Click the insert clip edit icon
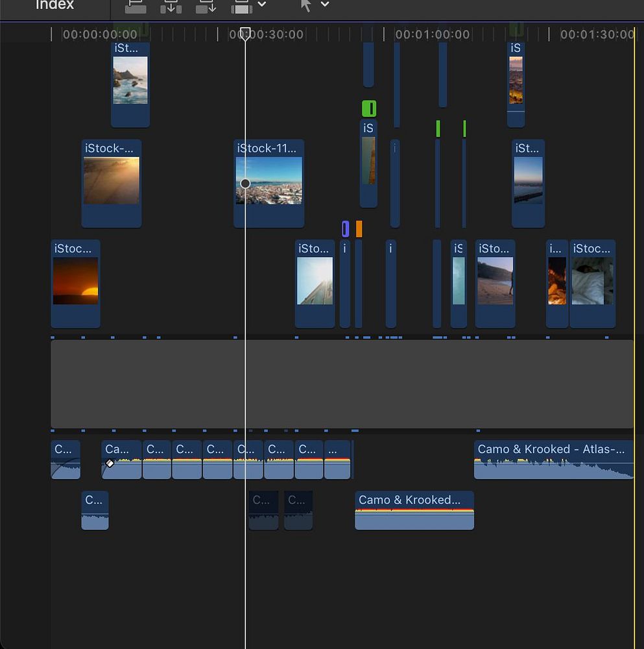 [171, 6]
